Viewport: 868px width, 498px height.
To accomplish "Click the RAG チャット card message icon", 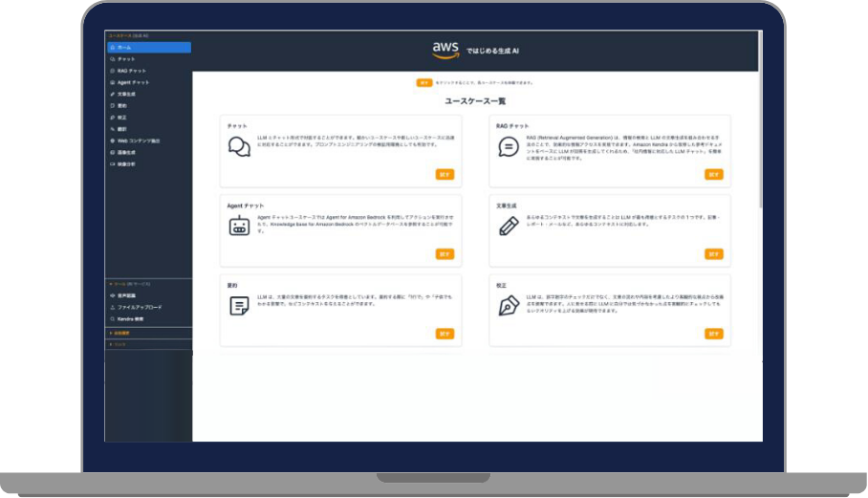I will 509,146.
